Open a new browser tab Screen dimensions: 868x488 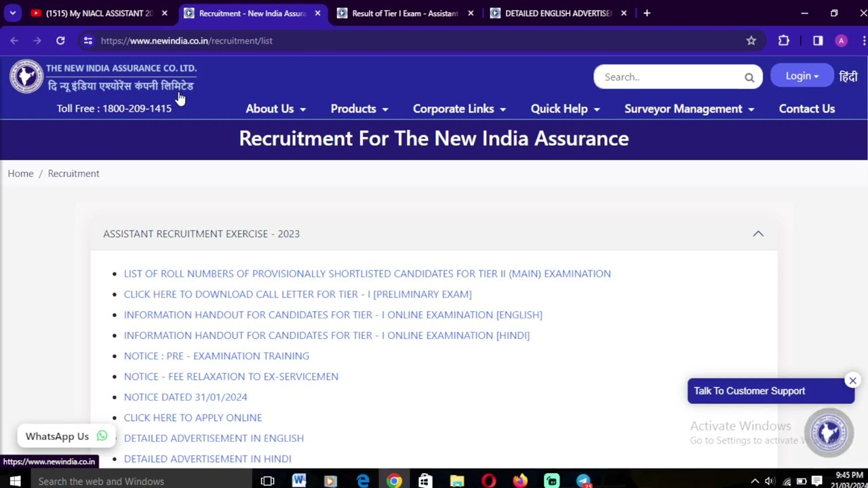[x=647, y=13]
